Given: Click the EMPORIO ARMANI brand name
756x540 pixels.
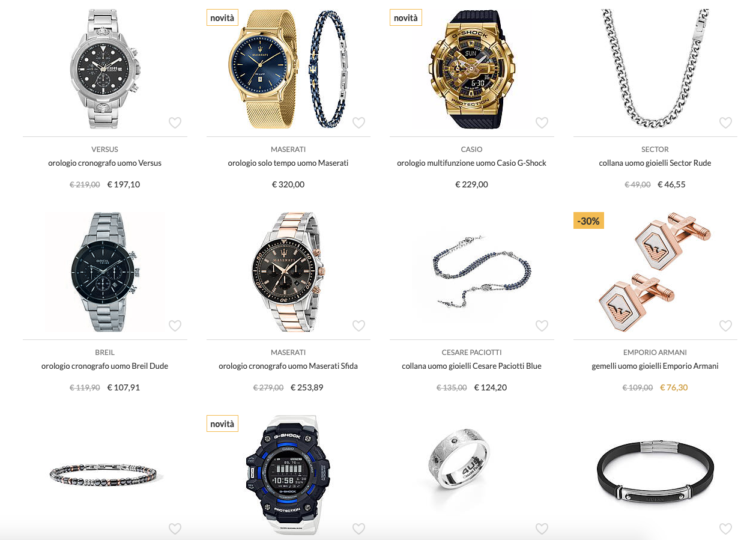Looking at the screenshot, I should pyautogui.click(x=655, y=352).
